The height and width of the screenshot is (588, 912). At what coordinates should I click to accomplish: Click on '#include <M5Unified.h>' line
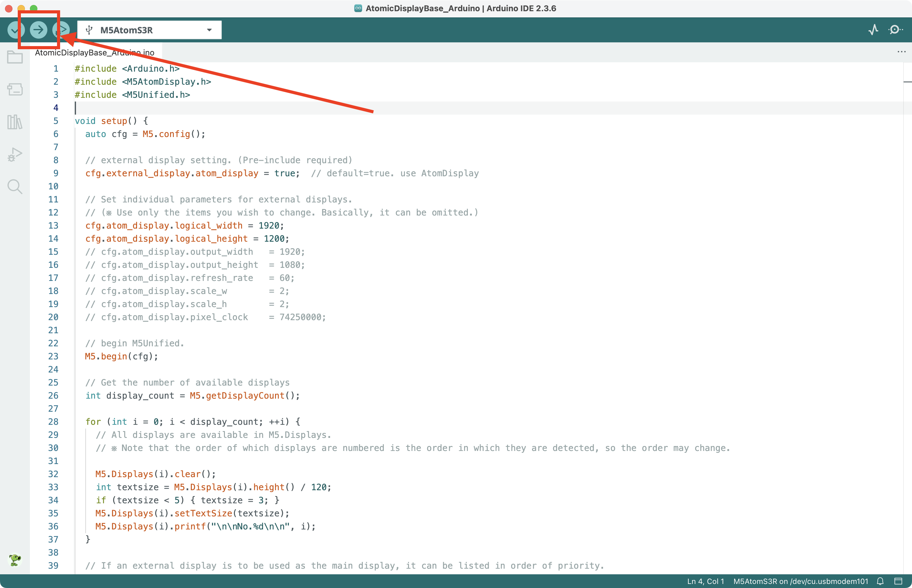pyautogui.click(x=132, y=95)
